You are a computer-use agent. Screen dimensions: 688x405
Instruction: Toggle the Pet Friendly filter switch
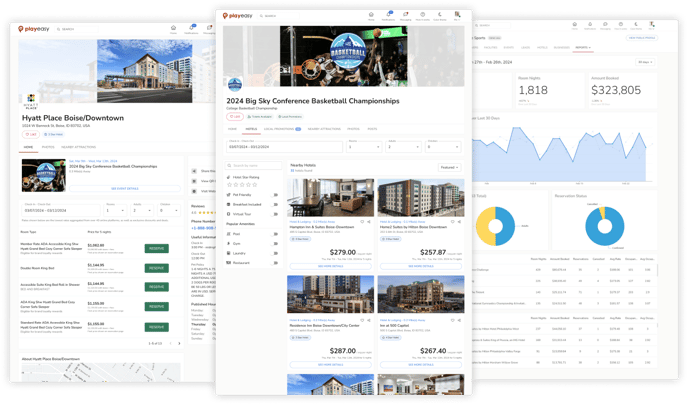point(275,195)
